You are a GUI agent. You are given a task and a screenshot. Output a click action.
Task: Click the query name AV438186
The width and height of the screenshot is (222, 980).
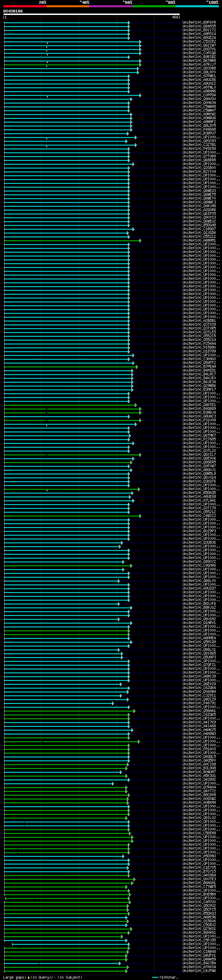13,11
